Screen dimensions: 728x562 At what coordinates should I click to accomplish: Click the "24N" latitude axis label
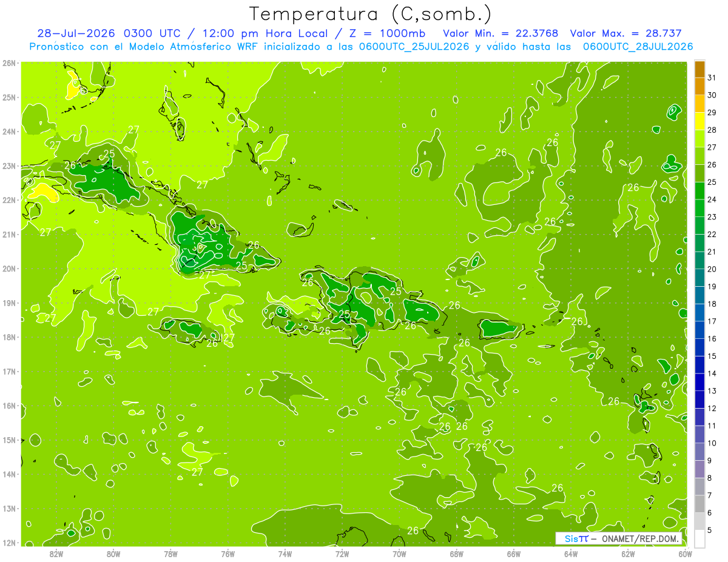click(8, 132)
